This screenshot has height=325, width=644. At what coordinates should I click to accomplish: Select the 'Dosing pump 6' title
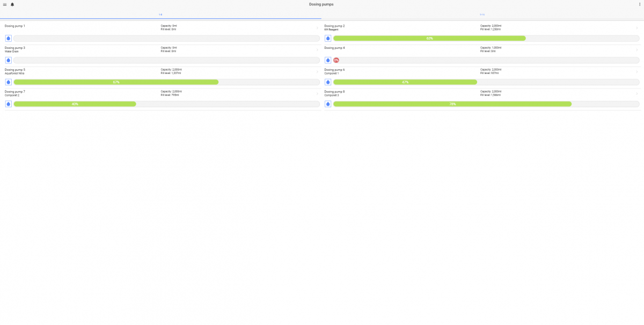click(335, 70)
